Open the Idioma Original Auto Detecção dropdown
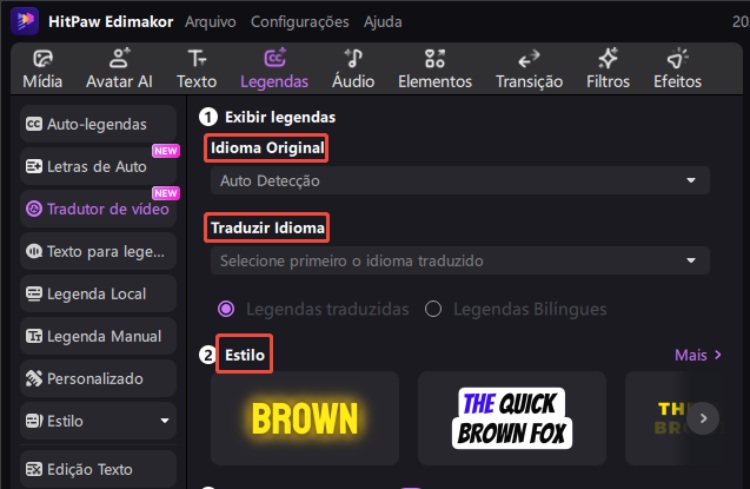The width and height of the screenshot is (750, 489). click(460, 180)
